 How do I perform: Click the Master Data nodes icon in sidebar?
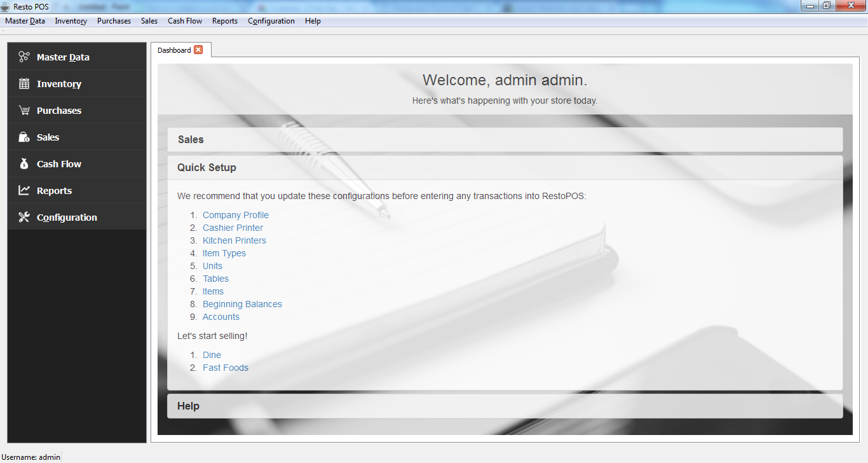click(24, 57)
